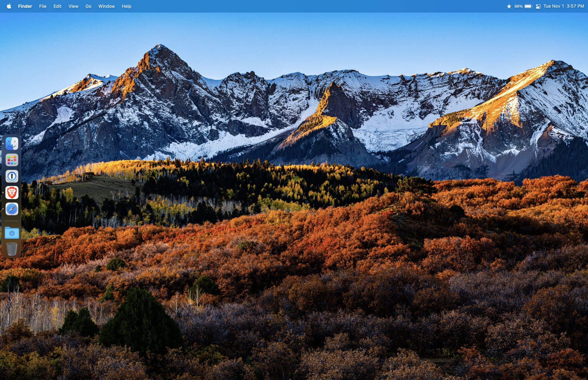Open the Trash in the dock
Image resolution: width=588 pixels, height=380 pixels.
pyautogui.click(x=12, y=249)
